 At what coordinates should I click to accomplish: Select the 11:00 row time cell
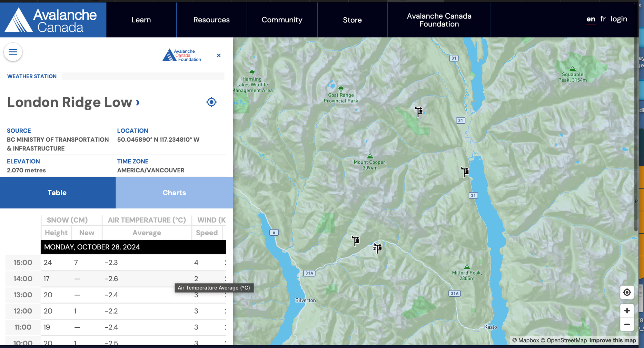23,327
